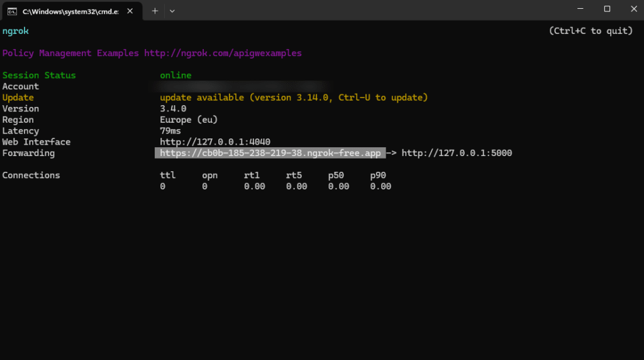Click the online status value
Image resolution: width=644 pixels, height=360 pixels.
(x=175, y=75)
